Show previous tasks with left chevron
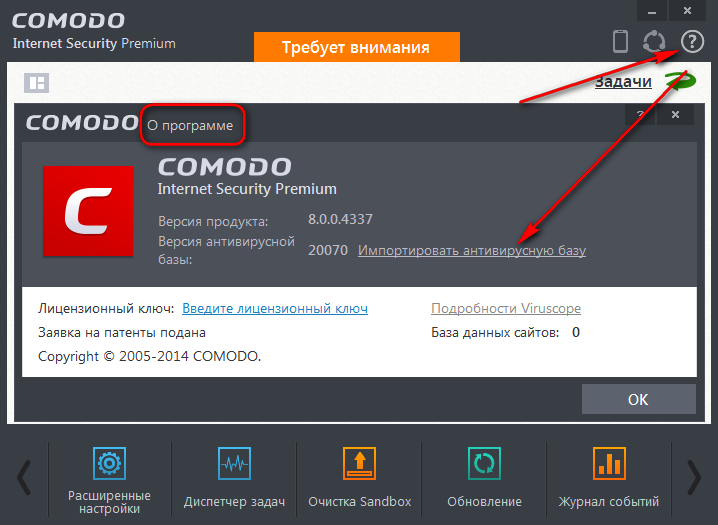 pos(24,478)
